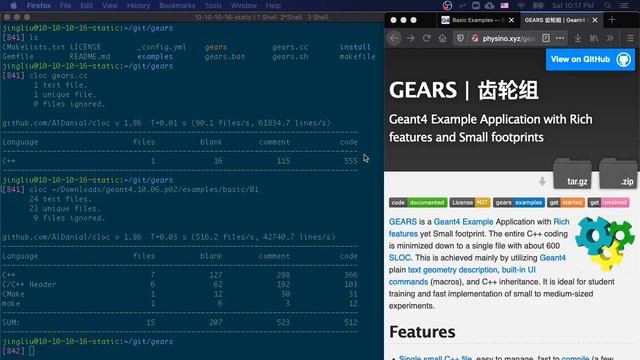Go back using the Firefox back arrow
This screenshot has width=640, height=360.
394,38
